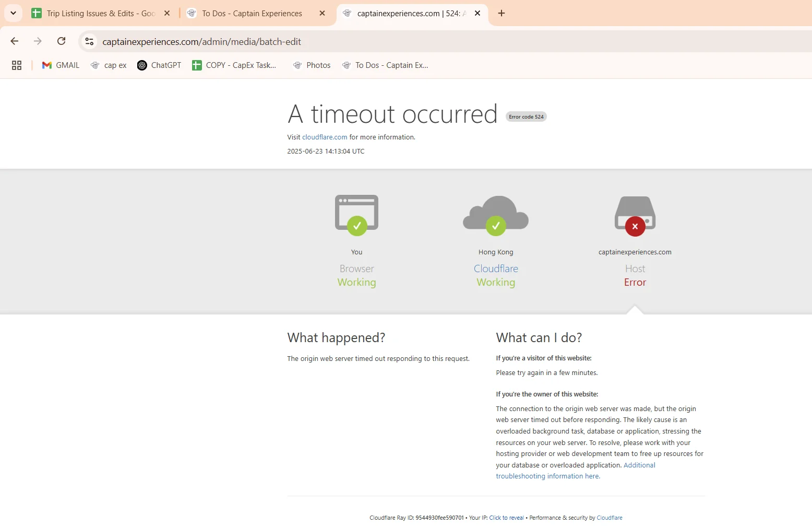Visit the cloudflare.com link under heading
The width and height of the screenshot is (812, 526).
point(325,137)
